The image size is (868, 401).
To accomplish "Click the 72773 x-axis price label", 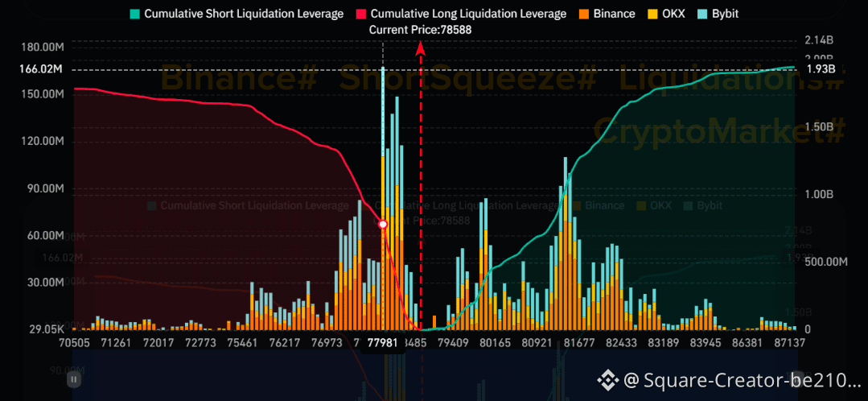I will (200, 343).
